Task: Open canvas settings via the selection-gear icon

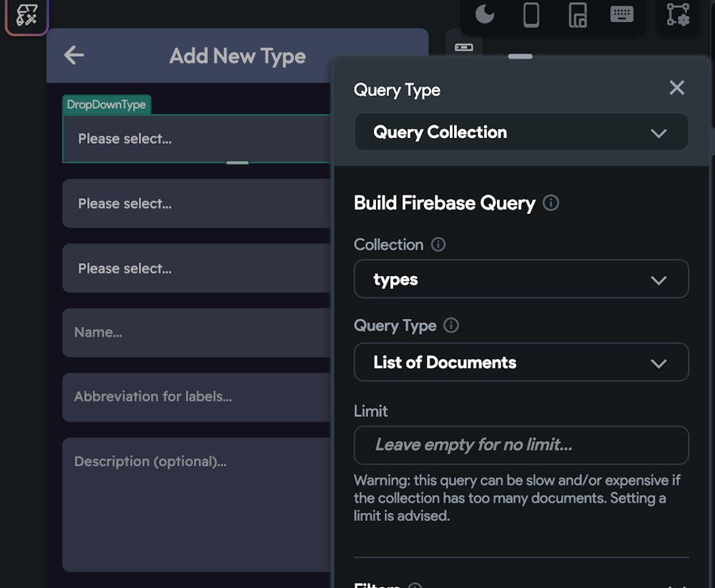Action: click(x=678, y=15)
